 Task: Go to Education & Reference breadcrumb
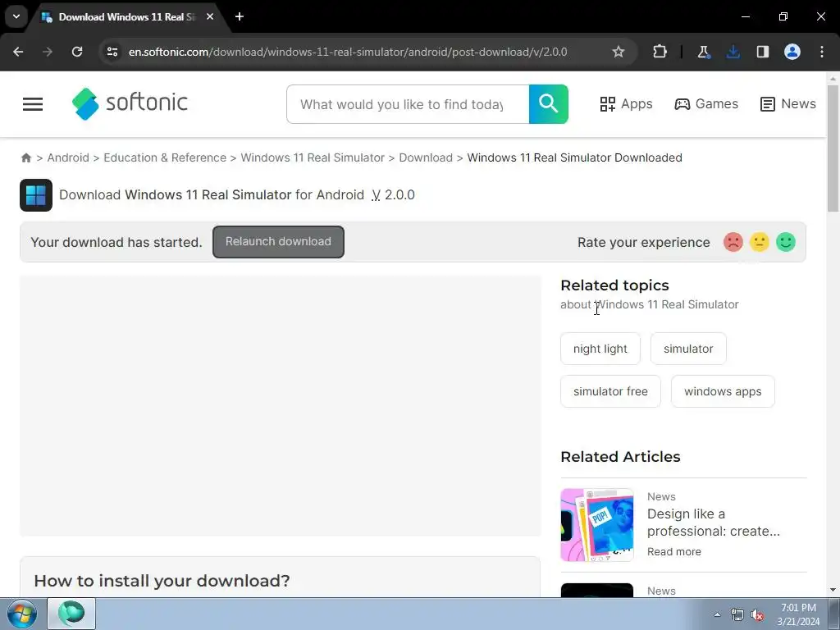[x=165, y=157]
